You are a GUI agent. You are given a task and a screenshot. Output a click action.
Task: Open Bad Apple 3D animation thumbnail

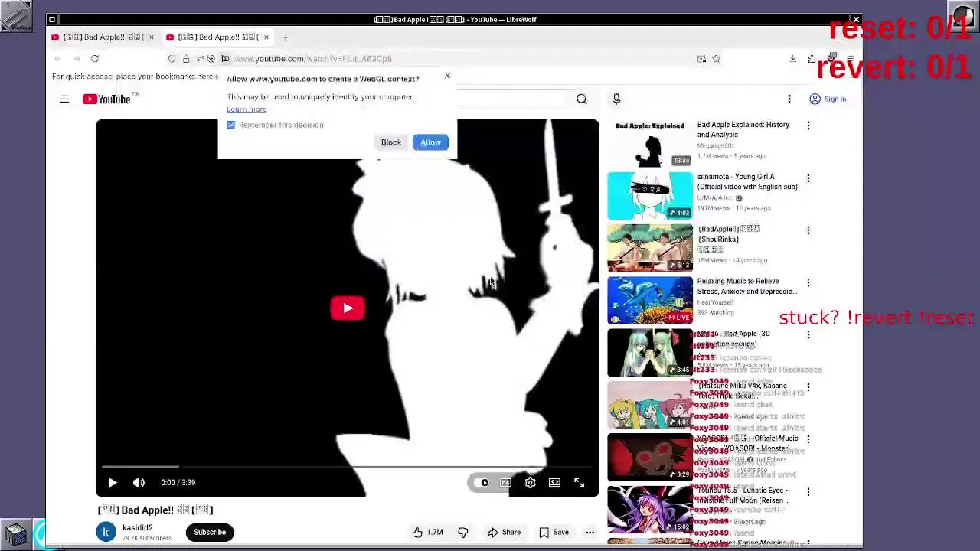click(x=650, y=353)
